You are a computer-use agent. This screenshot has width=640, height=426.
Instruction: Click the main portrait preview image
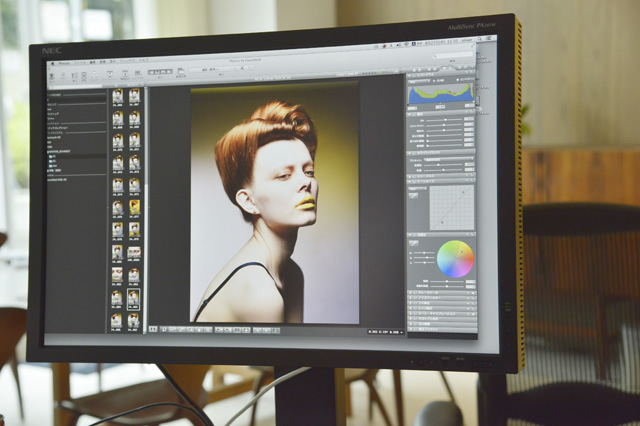pos(275,202)
